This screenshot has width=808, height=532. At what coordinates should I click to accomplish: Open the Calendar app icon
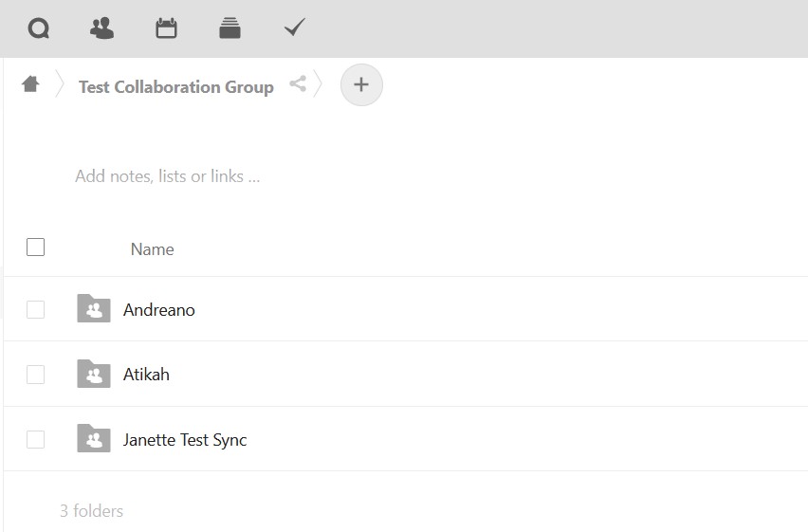coord(166,28)
